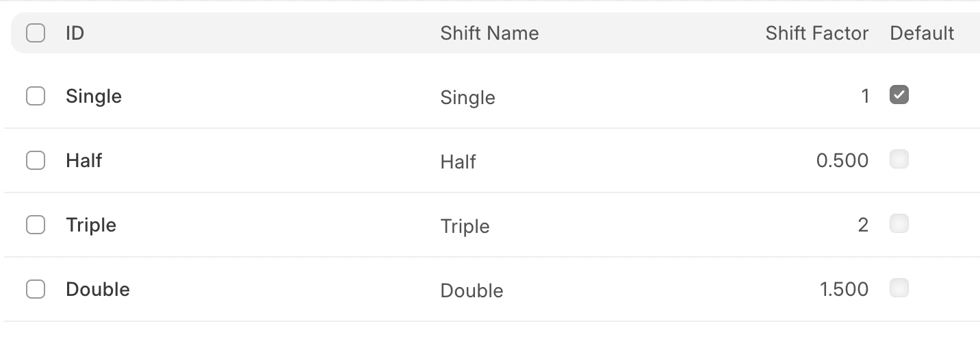The height and width of the screenshot is (337, 980).
Task: Click the Shift Name column header
Action: point(489,33)
